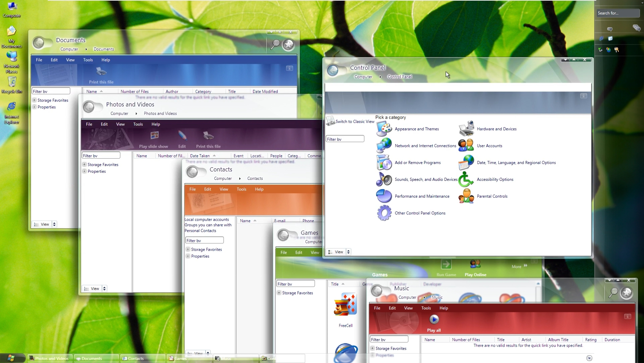The width and height of the screenshot is (644, 363).
Task: Open Tools menu in Documents window
Action: point(88,60)
